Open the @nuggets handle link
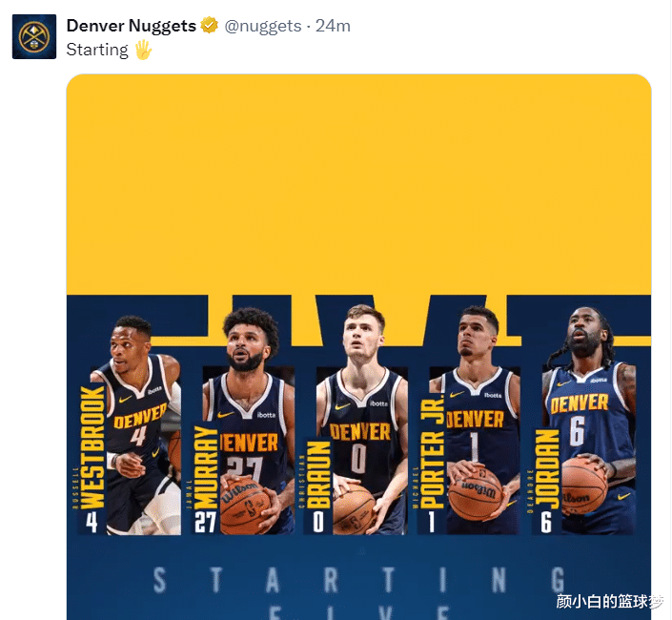The image size is (672, 620). (x=263, y=26)
